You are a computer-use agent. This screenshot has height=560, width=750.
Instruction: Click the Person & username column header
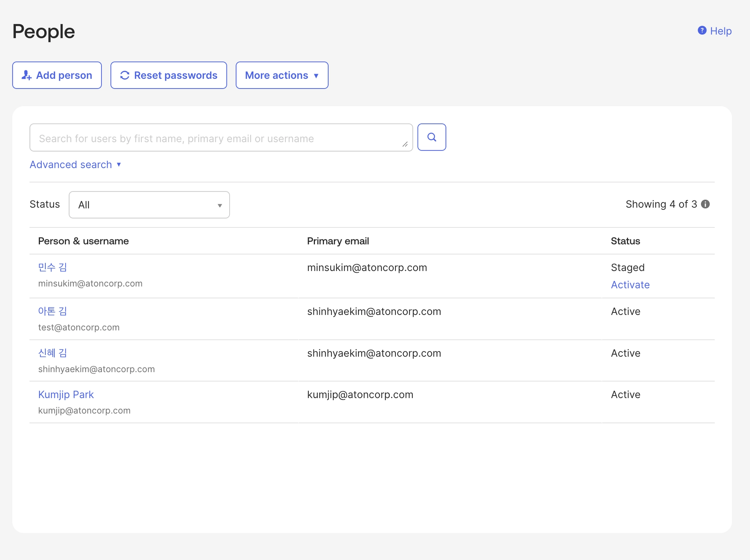(x=83, y=241)
